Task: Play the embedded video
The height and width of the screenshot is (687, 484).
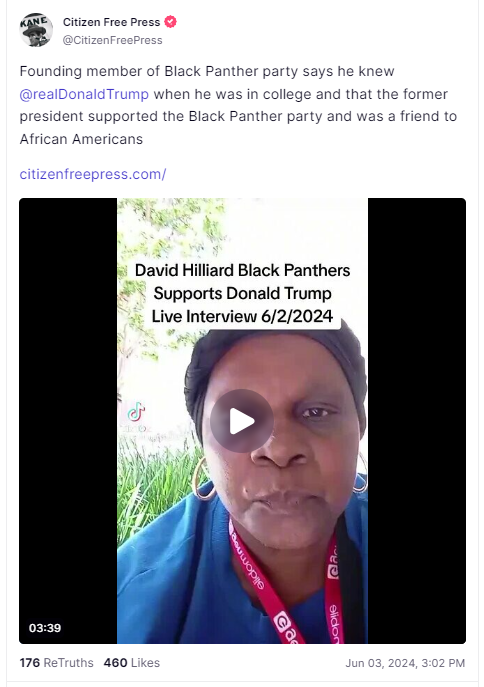Action: pos(242,421)
